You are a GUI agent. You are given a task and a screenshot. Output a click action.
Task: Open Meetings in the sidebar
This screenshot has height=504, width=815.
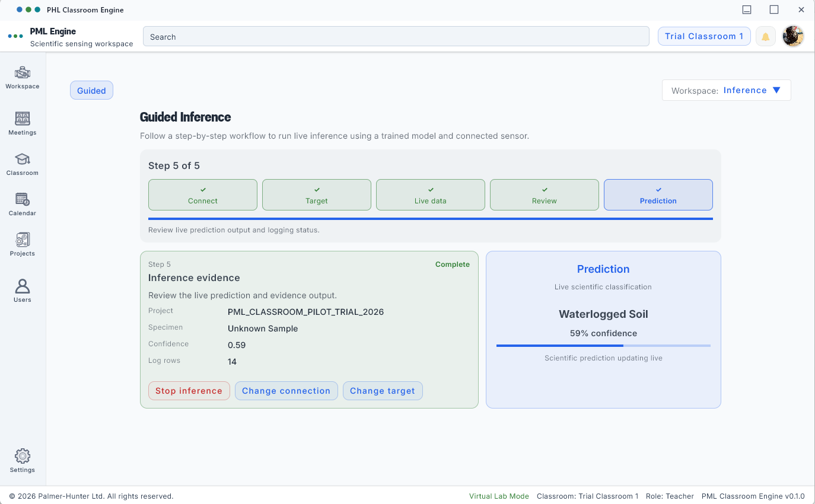pos(23,123)
